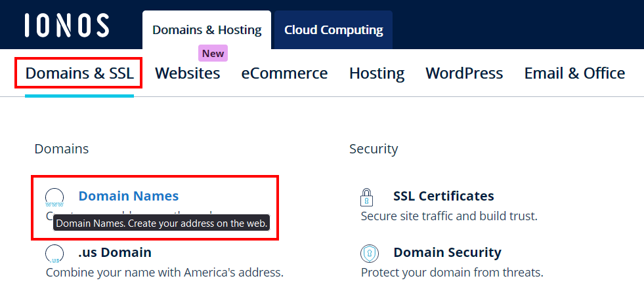This screenshot has width=644, height=291.
Task: Click the padlock icon for SSL Certificates
Action: point(367,197)
